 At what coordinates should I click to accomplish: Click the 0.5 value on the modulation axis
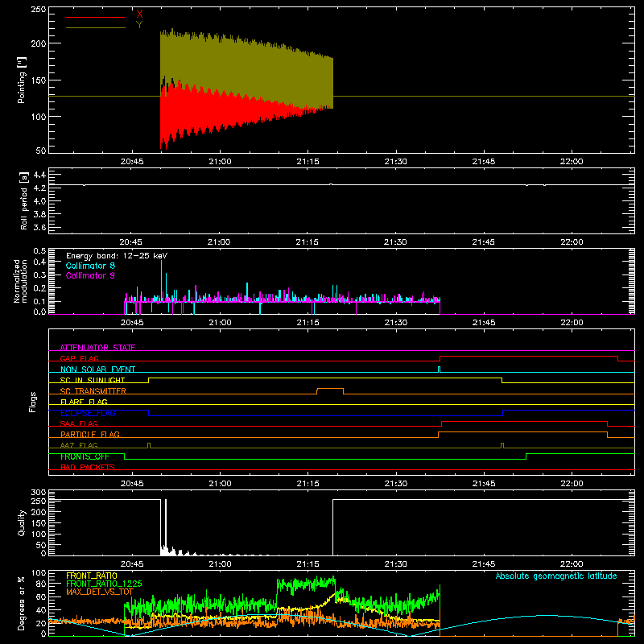[x=39, y=251]
